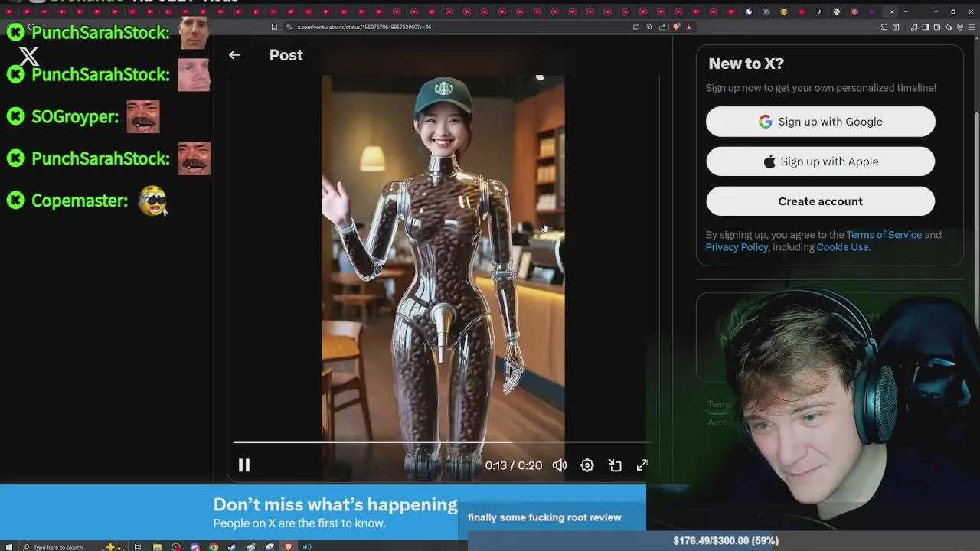Click Create account button
Screen dimensions: 980x551
tap(820, 201)
